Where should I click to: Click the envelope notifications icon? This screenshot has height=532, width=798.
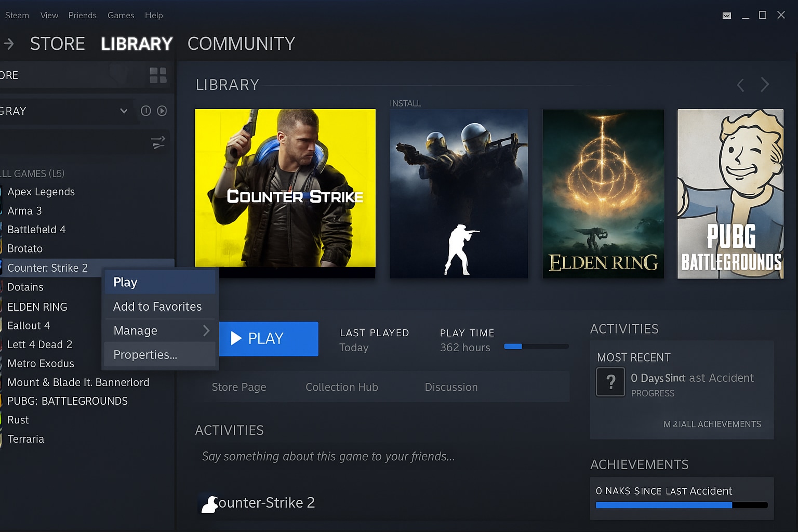(727, 16)
